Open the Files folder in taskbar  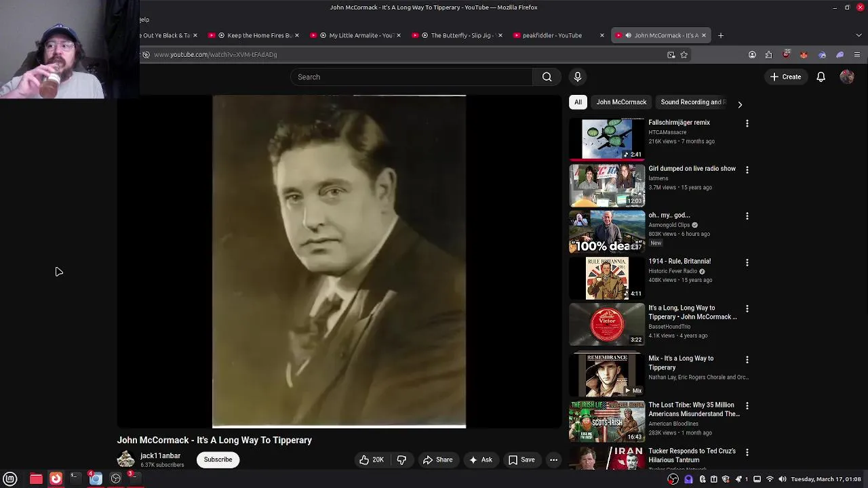point(36,479)
